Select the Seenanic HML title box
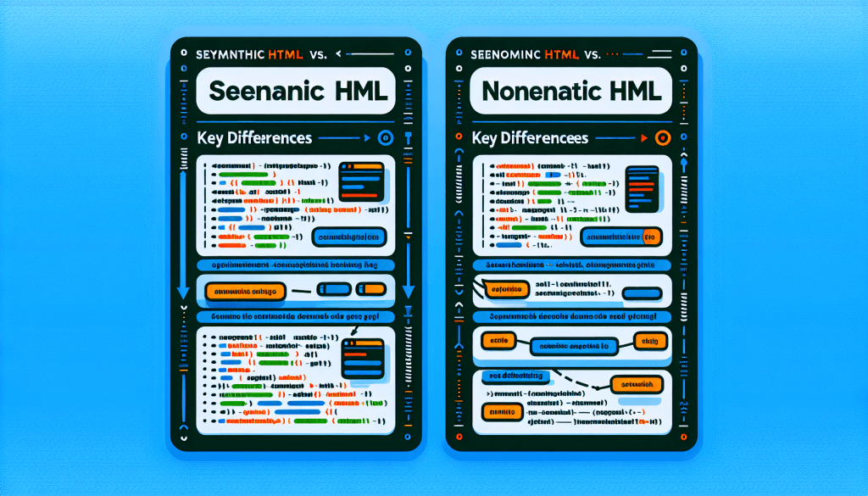The image size is (868, 496). (x=296, y=91)
